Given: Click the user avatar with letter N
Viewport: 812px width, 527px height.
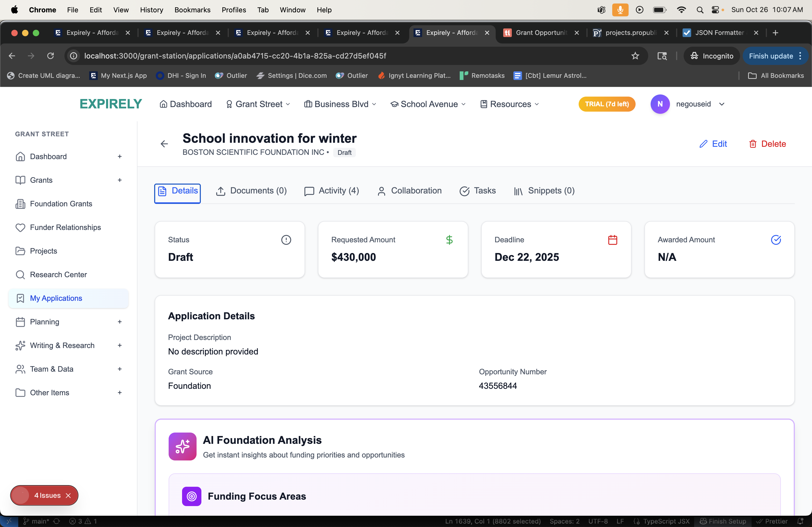Looking at the screenshot, I should [x=660, y=104].
